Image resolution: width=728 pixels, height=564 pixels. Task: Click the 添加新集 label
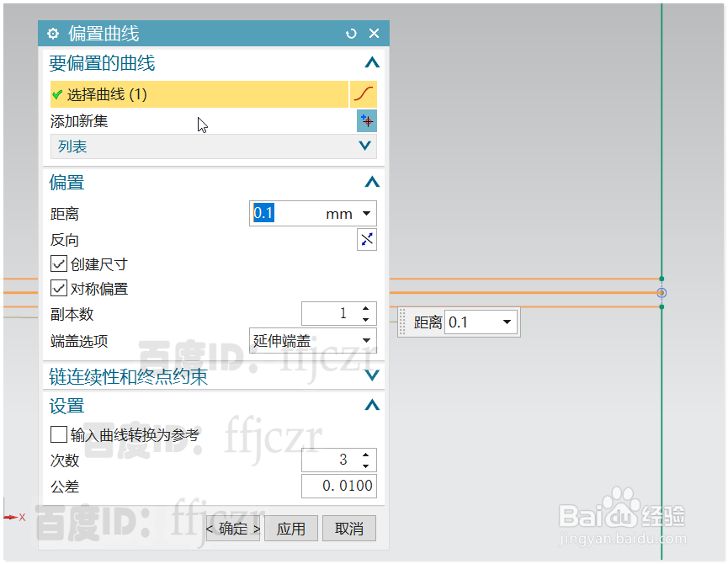(x=79, y=121)
